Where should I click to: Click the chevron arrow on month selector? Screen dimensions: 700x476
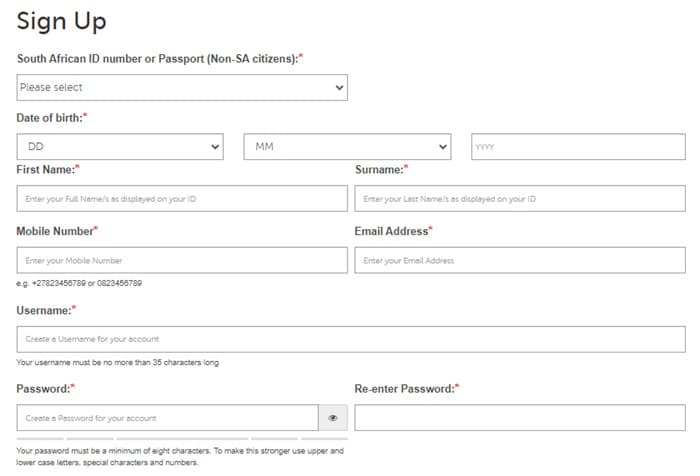443,146
